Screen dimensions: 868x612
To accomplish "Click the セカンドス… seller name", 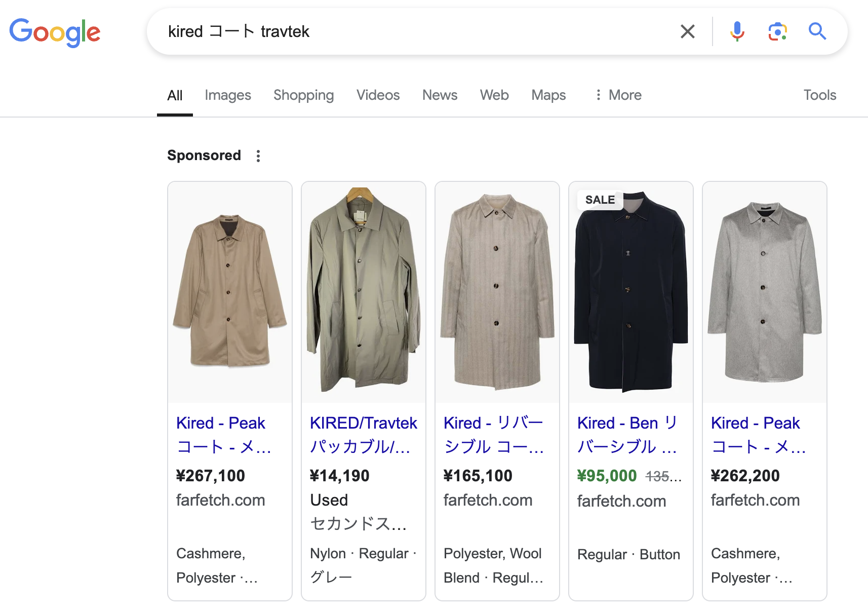I will pyautogui.click(x=359, y=523).
